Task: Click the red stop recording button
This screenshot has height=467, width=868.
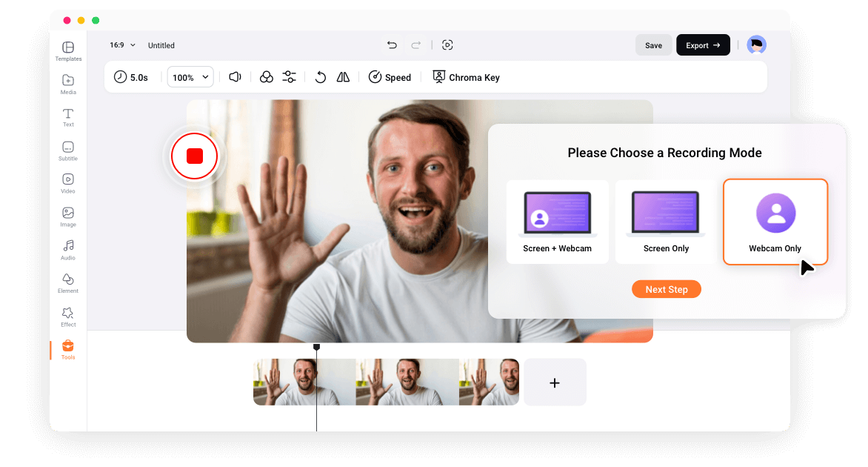Action: [194, 156]
